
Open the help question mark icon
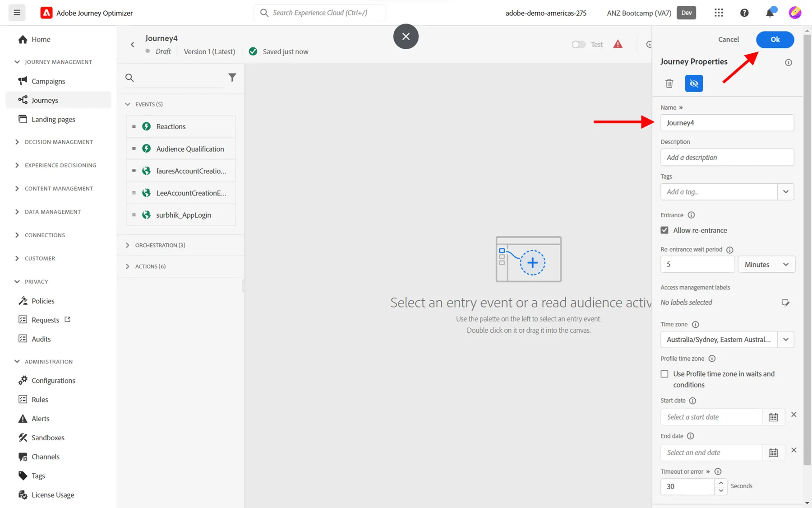click(x=744, y=13)
